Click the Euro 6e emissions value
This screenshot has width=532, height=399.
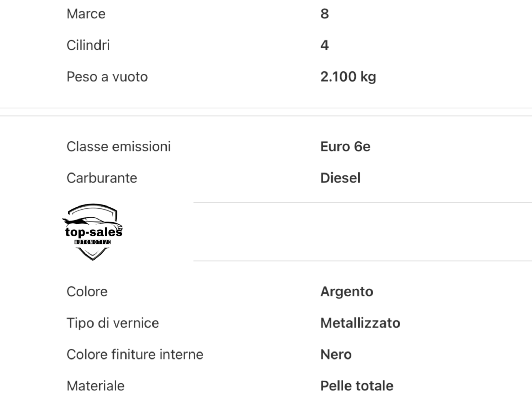click(345, 147)
